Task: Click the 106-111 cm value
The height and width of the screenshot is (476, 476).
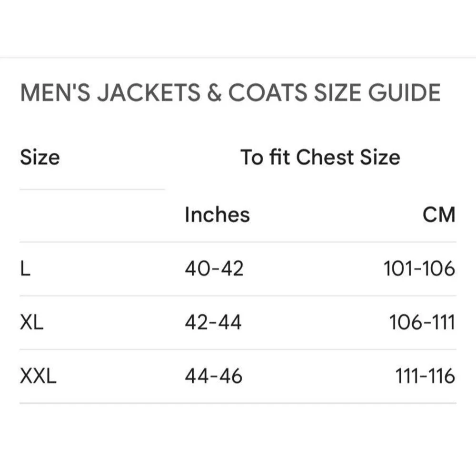Action: (x=422, y=322)
